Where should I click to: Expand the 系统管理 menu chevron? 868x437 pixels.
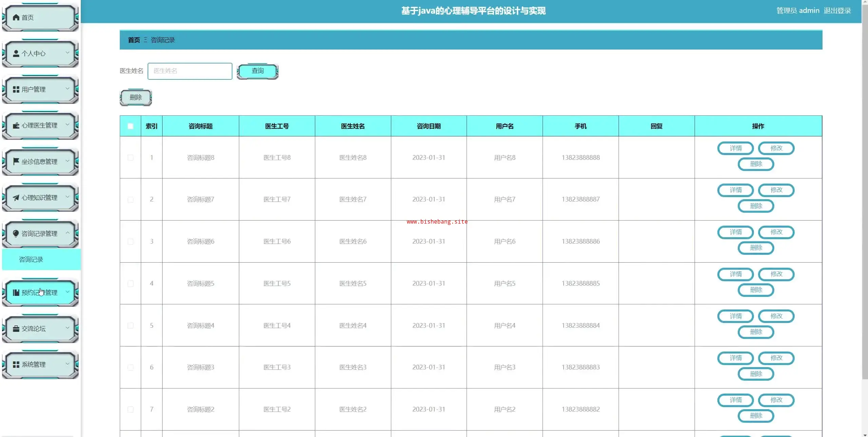click(68, 364)
